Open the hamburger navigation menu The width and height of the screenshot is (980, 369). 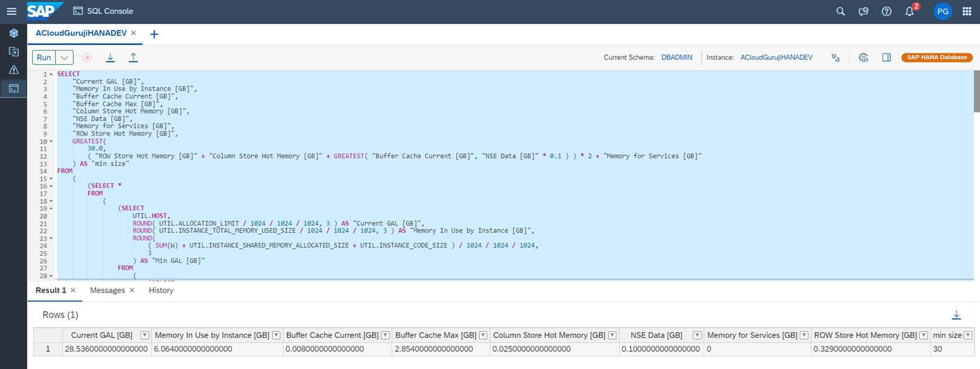(x=11, y=11)
